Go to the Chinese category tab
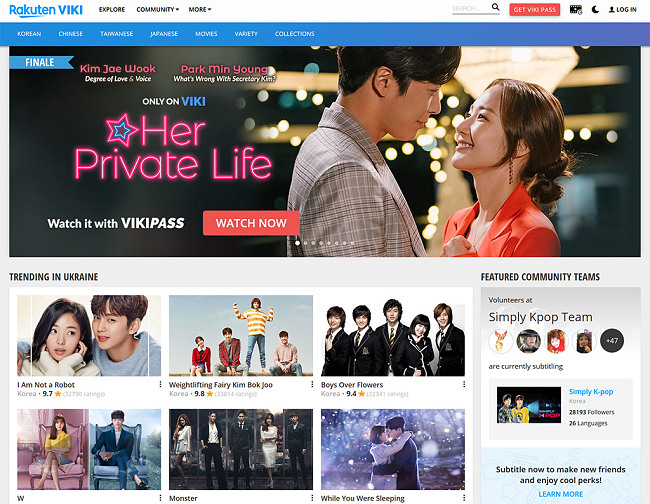Screen dimensions: 650x504 pyautogui.click(x=70, y=34)
